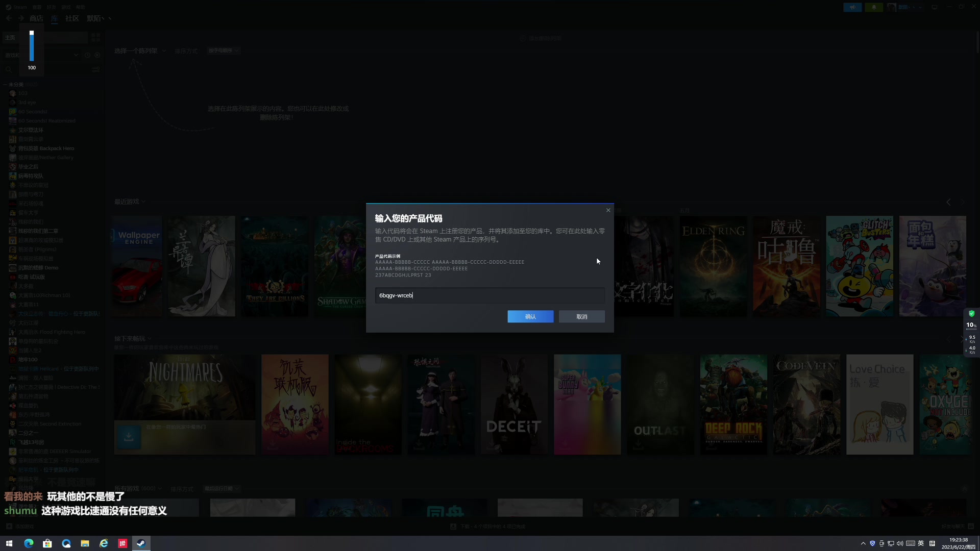Open the downloads status at bottom

[487, 527]
